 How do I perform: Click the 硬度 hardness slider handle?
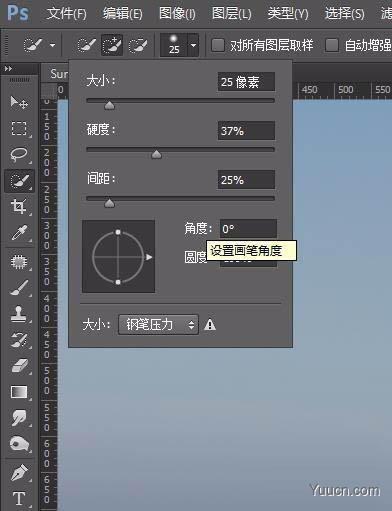click(x=156, y=154)
